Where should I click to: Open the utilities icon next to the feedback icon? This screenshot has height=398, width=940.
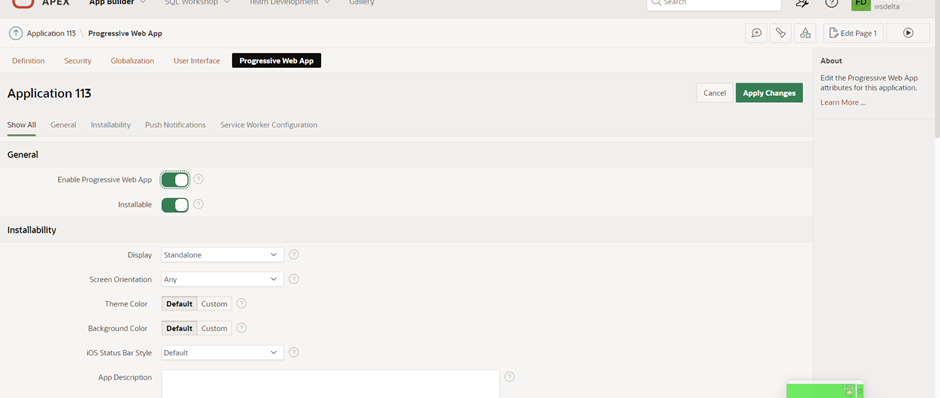[781, 34]
